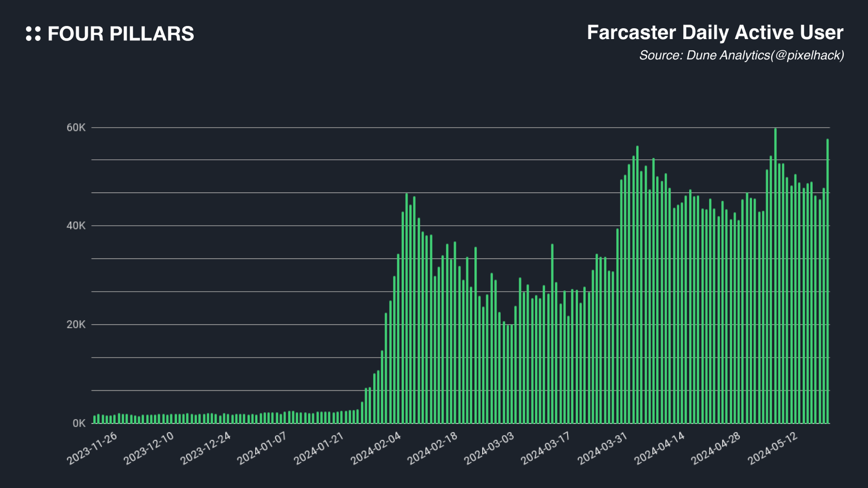Select the 2024-04-28 date label
Viewport: 868px width, 488px height.
click(x=716, y=449)
